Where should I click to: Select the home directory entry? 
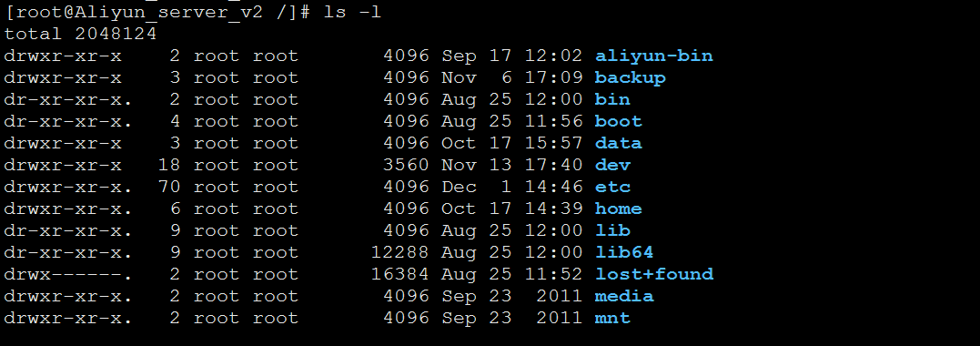point(618,209)
